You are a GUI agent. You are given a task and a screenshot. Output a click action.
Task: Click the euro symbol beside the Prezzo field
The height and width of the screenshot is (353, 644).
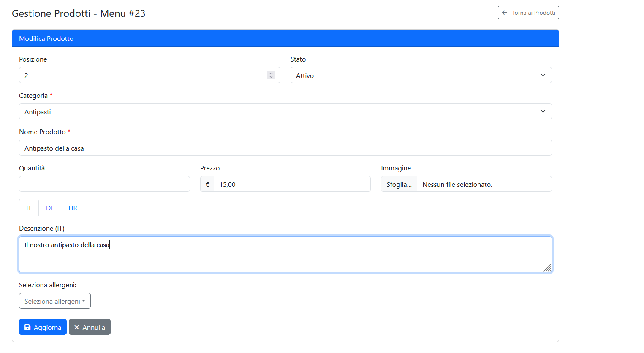coord(207,184)
